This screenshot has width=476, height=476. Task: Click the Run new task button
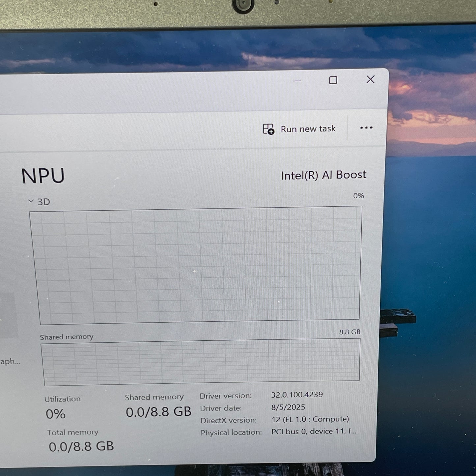point(299,129)
